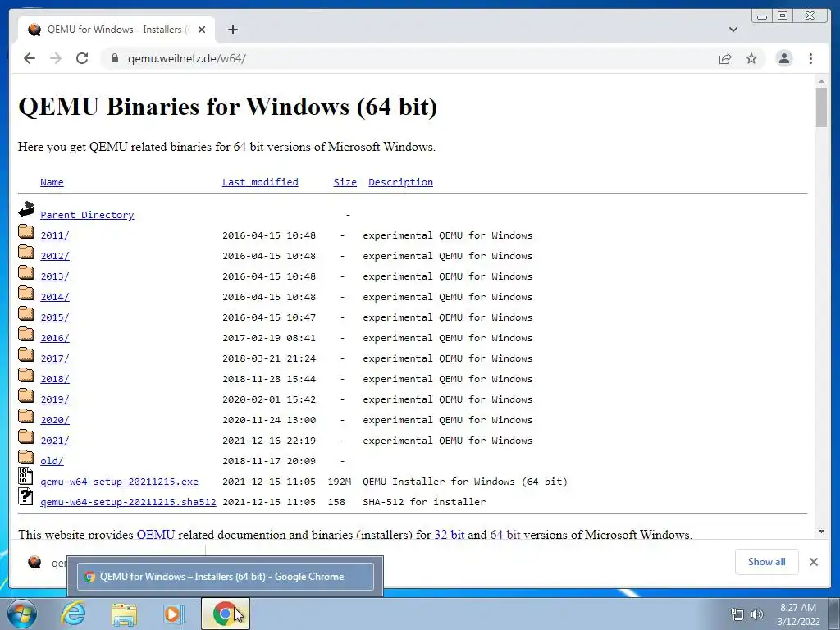Image resolution: width=840 pixels, height=630 pixels.
Task: Click folder icon beside 2016/
Action: (x=26, y=334)
